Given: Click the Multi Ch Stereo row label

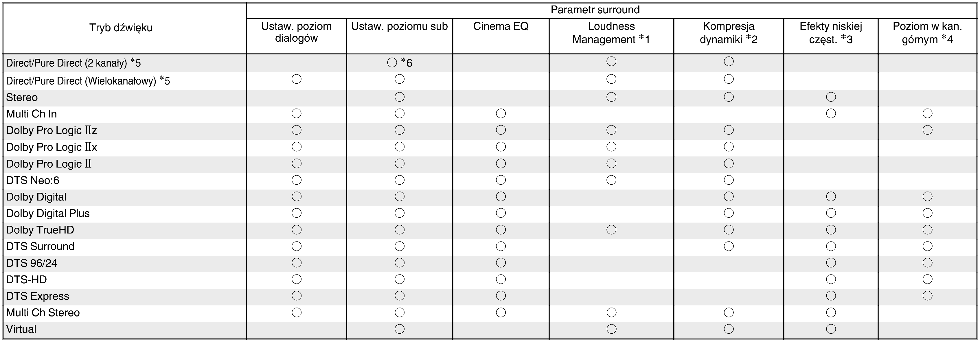Looking at the screenshot, I should [x=43, y=313].
